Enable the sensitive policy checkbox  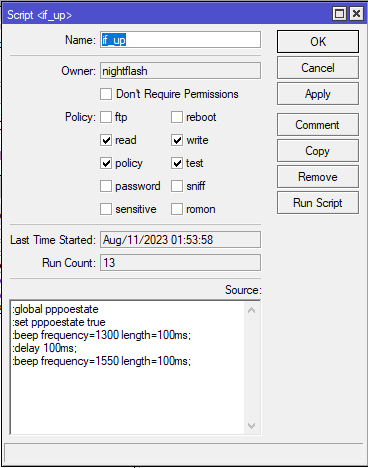tap(106, 209)
